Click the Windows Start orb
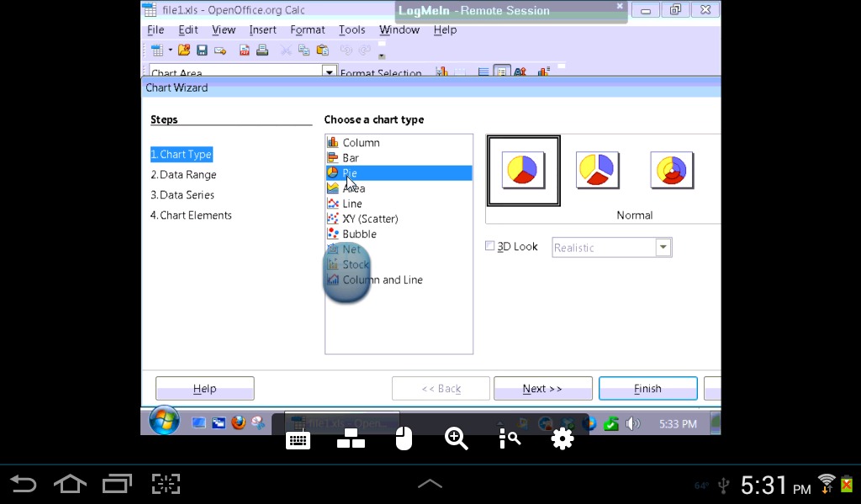861x504 pixels. (164, 421)
